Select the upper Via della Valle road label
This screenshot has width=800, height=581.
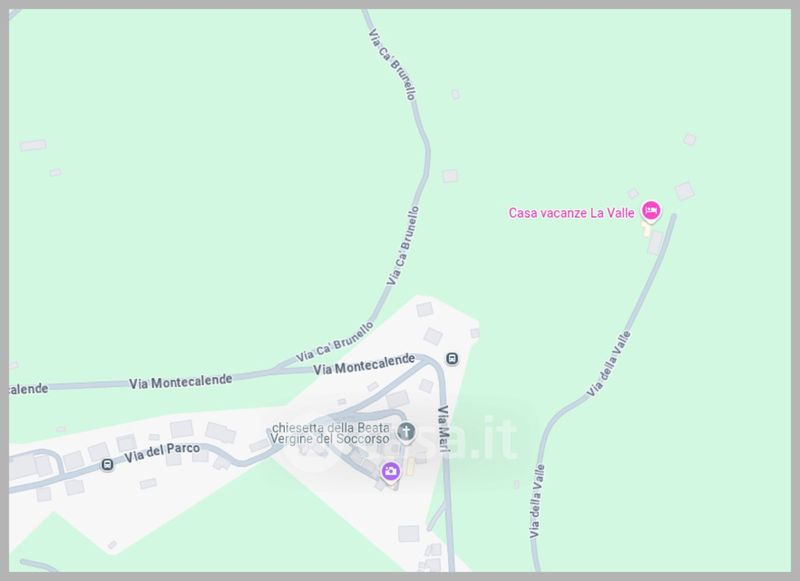coord(609,364)
